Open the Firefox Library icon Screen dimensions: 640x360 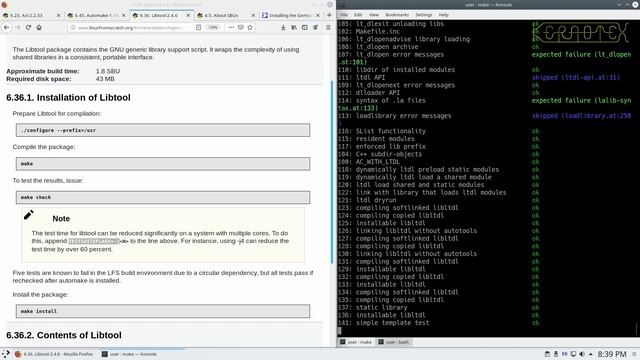(x=294, y=27)
